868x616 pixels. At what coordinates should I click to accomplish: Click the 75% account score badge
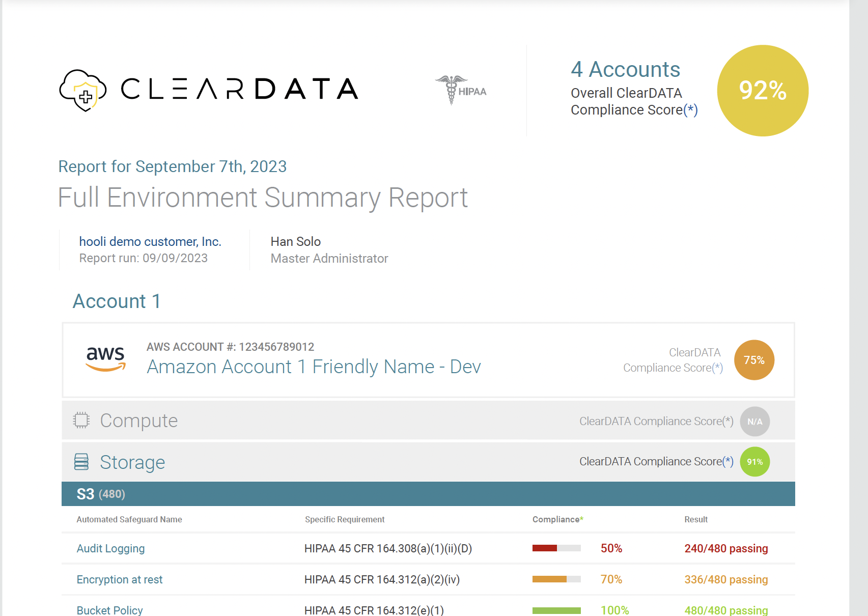click(x=754, y=360)
